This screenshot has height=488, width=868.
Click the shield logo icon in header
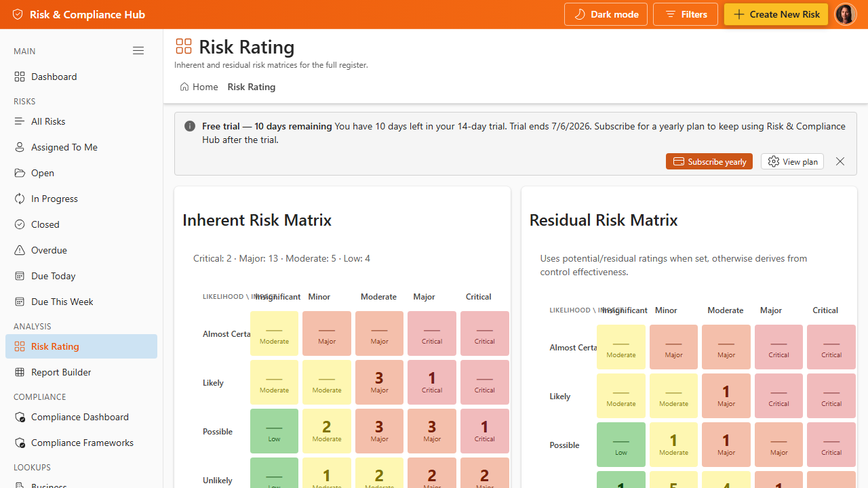click(18, 14)
